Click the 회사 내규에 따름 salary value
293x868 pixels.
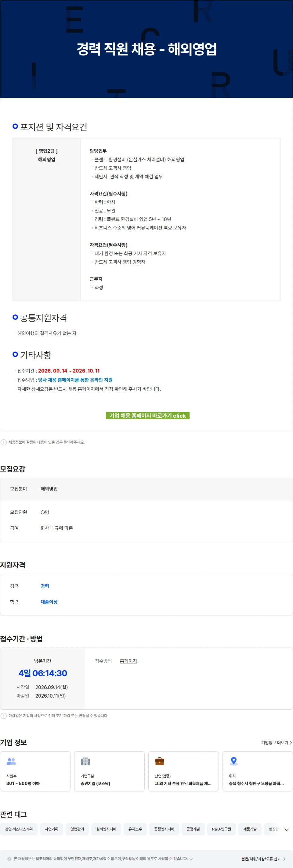(x=57, y=528)
